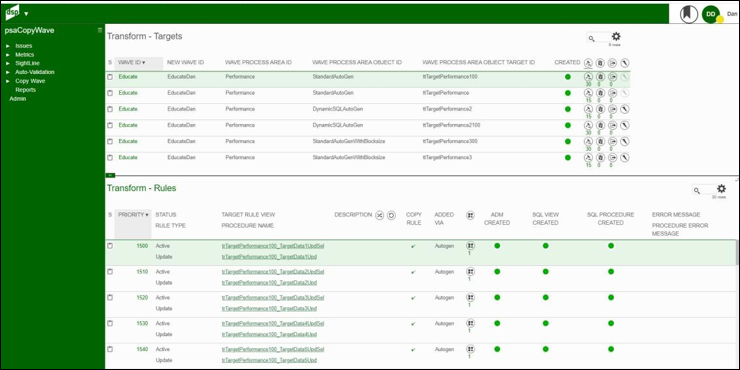Click the export arrow icon for ttTargetPerformance300 row
The height and width of the screenshot is (370, 740).
pos(612,141)
